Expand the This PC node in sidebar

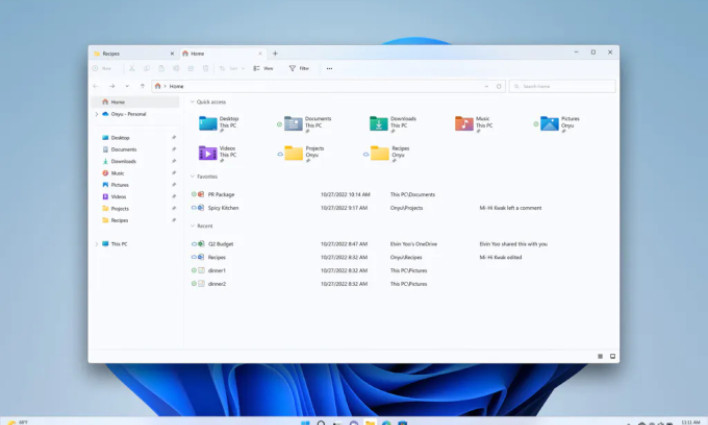tap(96, 244)
